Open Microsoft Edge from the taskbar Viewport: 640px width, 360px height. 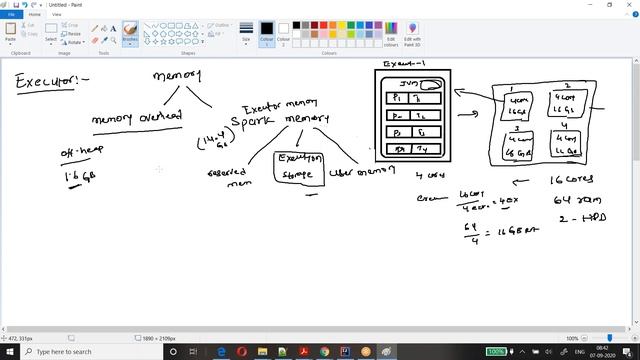pyautogui.click(x=221, y=351)
